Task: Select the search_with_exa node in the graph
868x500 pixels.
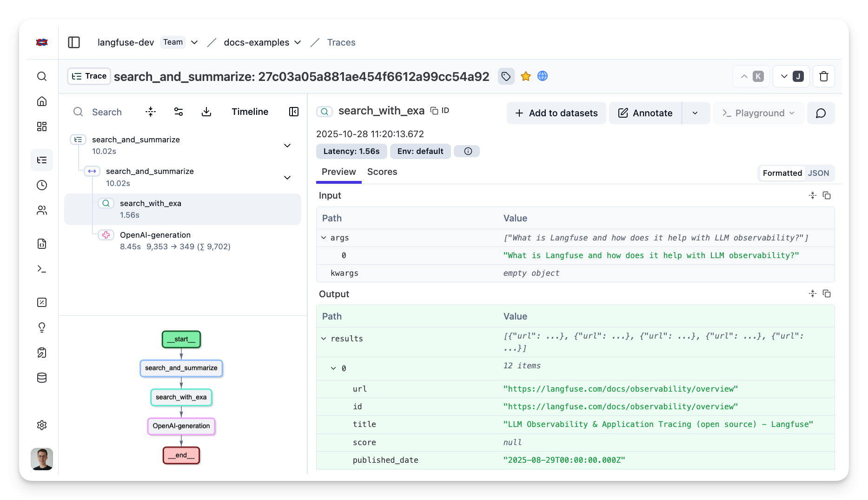Action: pyautogui.click(x=181, y=397)
